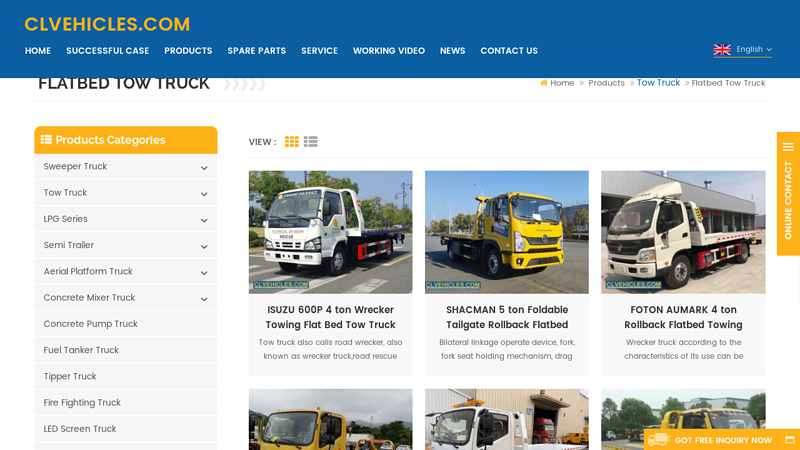Expand the Tow Truck category arrow
The image size is (800, 450).
coord(204,194)
